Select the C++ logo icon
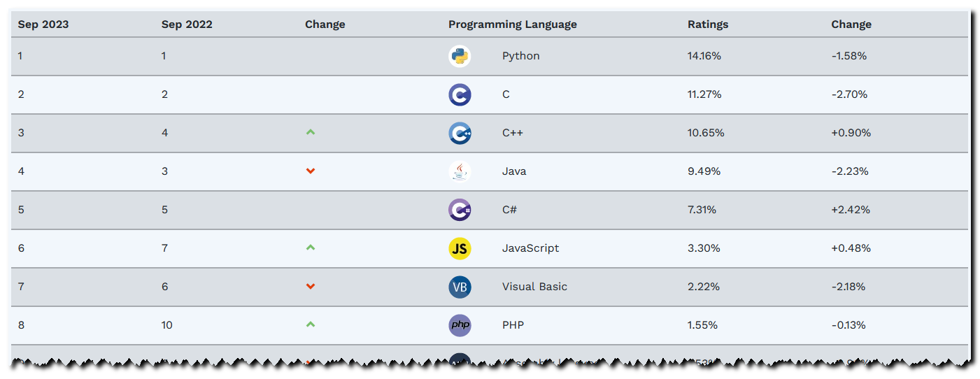The height and width of the screenshot is (379, 980). tap(460, 133)
